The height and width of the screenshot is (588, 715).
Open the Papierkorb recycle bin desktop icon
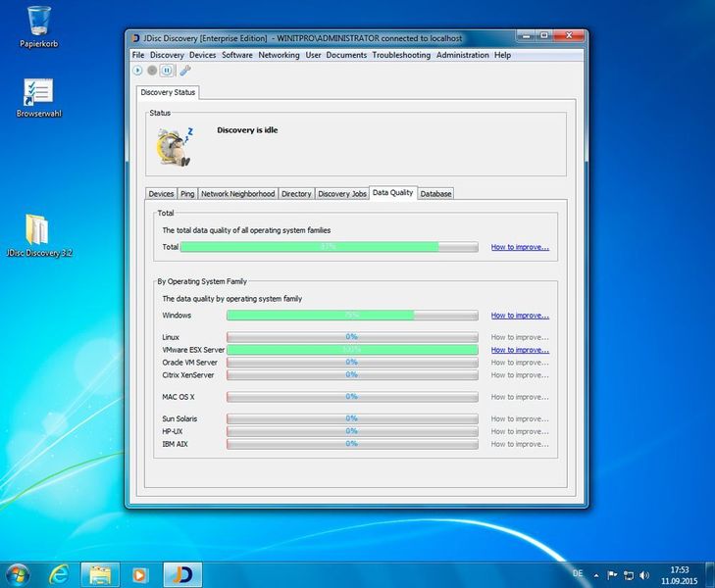[x=39, y=26]
